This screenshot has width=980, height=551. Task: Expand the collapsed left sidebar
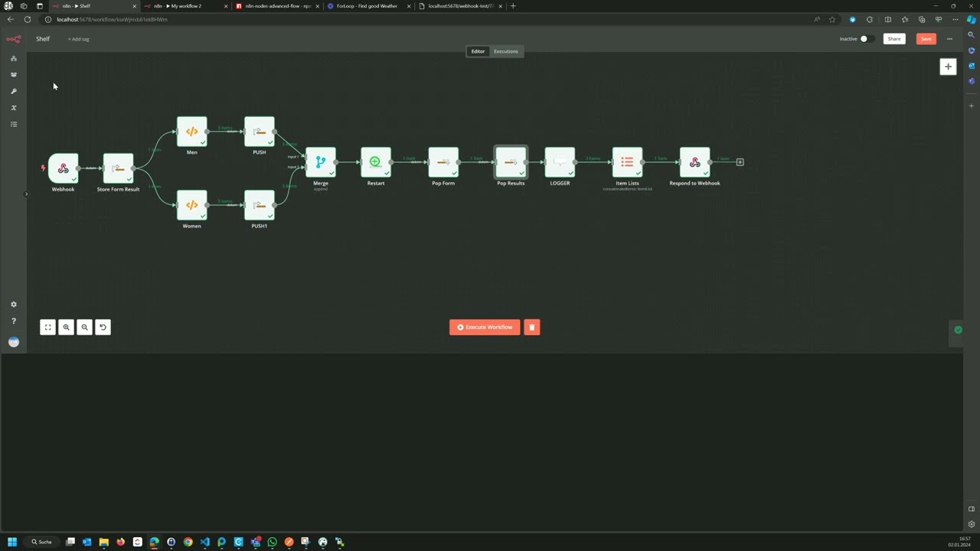tap(25, 194)
